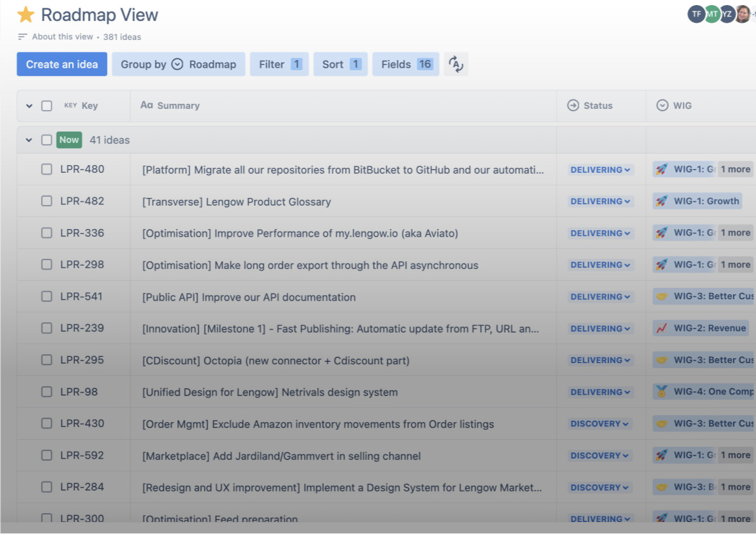This screenshot has width=756, height=534.
Task: Open the Group by Roadmap dropdown
Action: [x=178, y=64]
